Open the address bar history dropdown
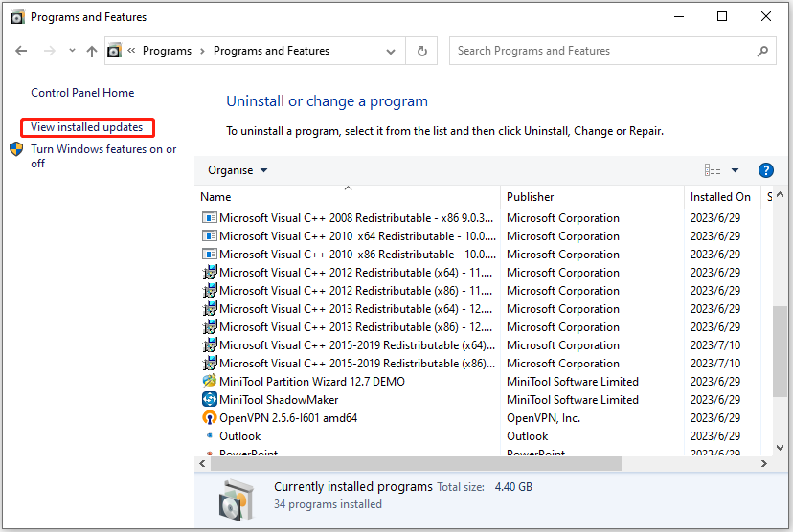This screenshot has height=532, width=793. [x=391, y=52]
